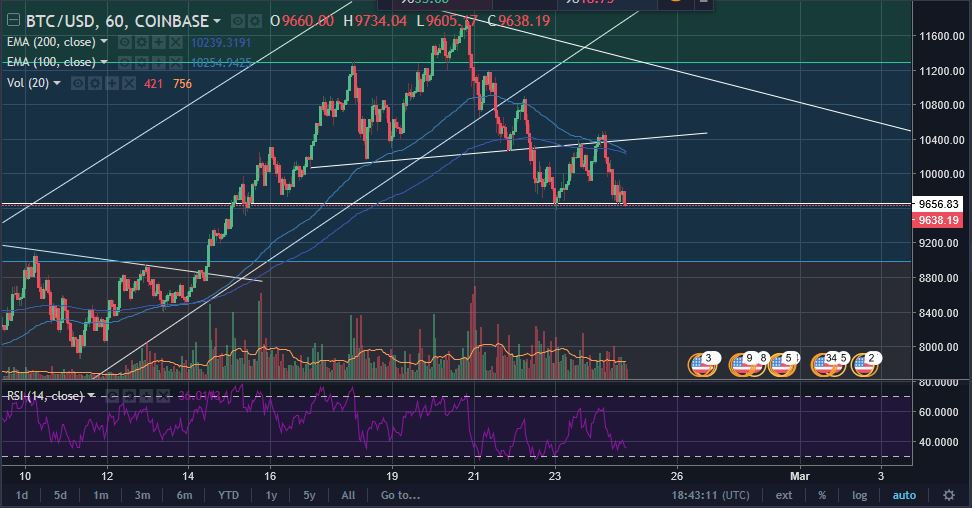The height and width of the screenshot is (508, 972).
Task: Switch to the 1y time range
Action: pos(271,495)
